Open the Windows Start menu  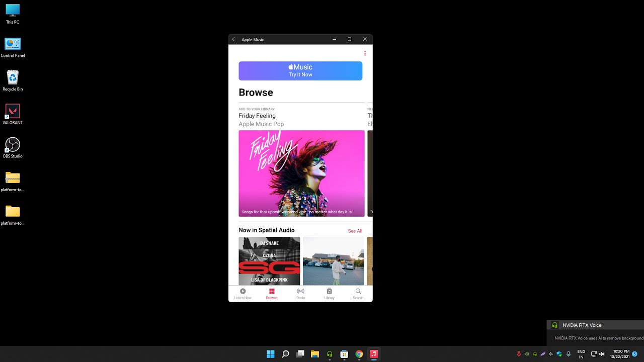[x=271, y=354]
